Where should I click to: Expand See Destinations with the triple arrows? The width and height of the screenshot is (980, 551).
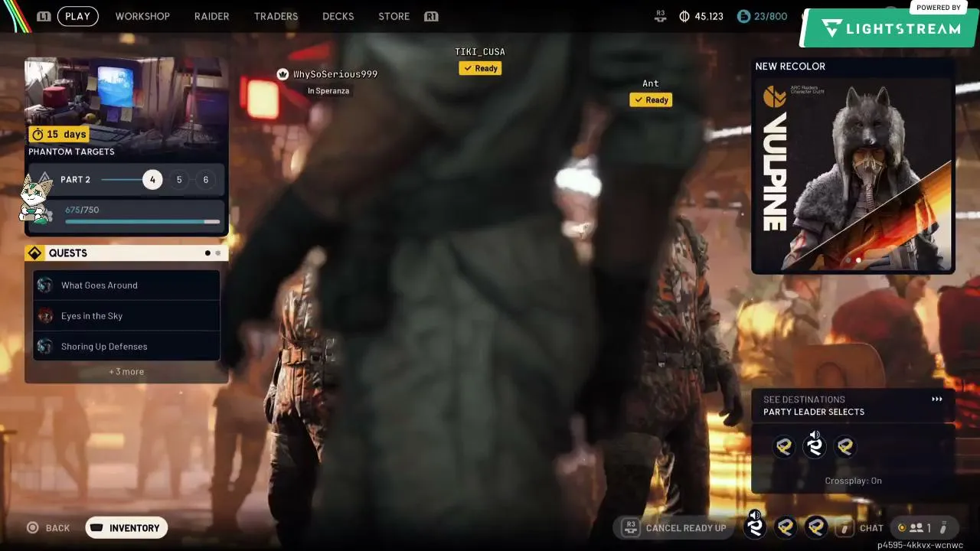click(936, 399)
